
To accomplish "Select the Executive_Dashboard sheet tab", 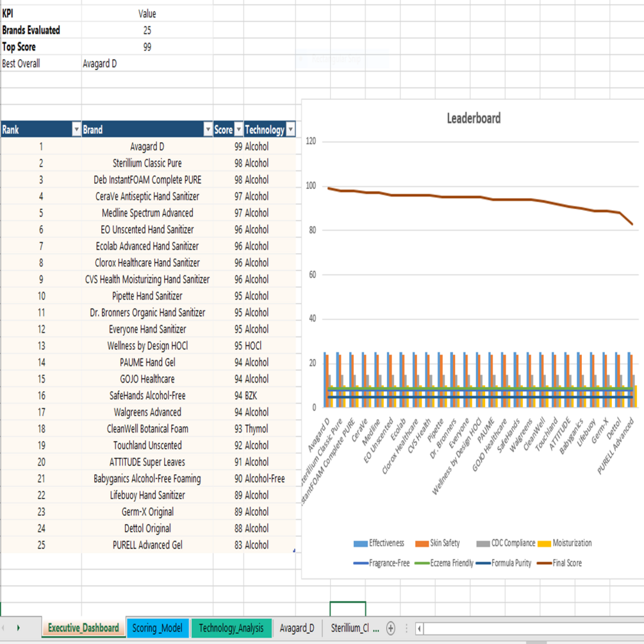I will pyautogui.click(x=83, y=627).
